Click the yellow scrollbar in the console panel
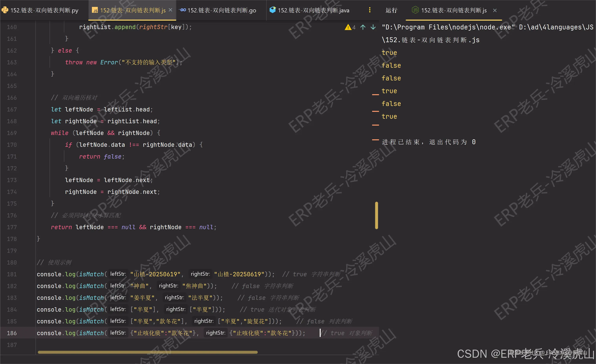 [377, 215]
